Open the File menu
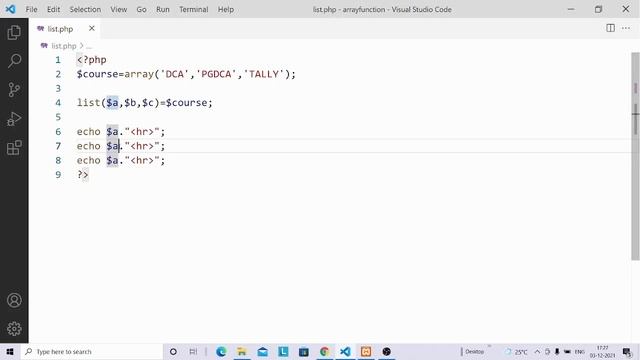This screenshot has height=360, width=640. click(x=31, y=9)
